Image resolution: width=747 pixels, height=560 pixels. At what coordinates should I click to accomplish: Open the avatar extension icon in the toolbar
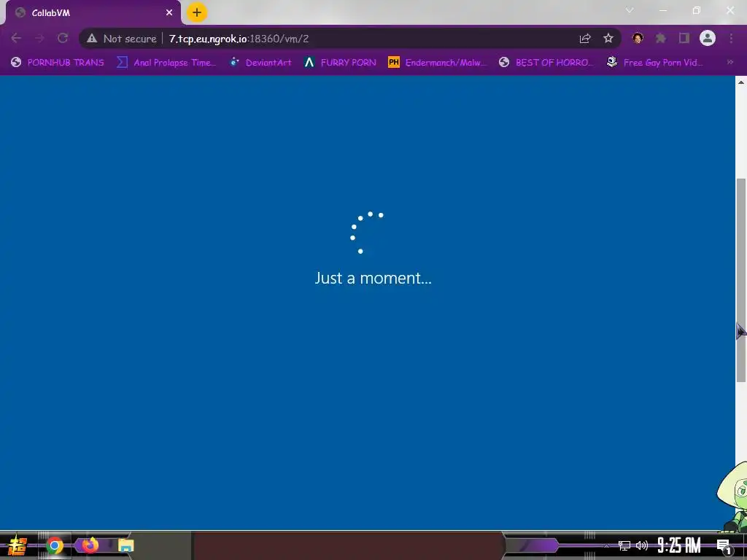[638, 38]
